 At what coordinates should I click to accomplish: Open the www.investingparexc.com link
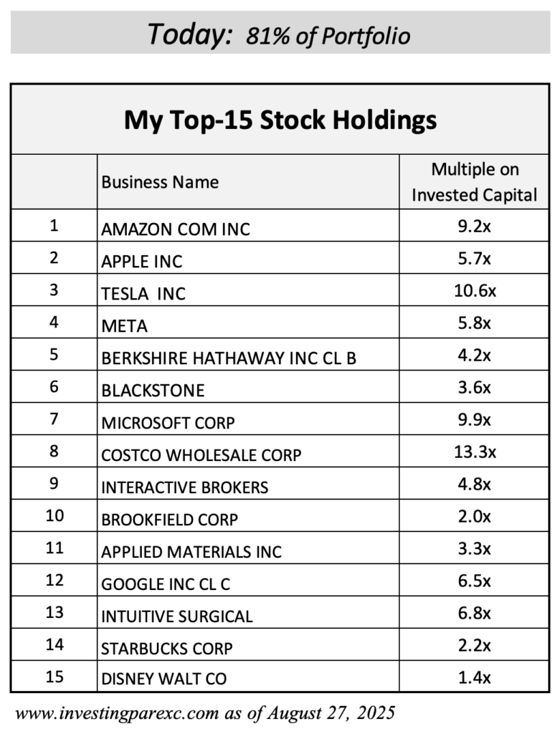point(117,713)
